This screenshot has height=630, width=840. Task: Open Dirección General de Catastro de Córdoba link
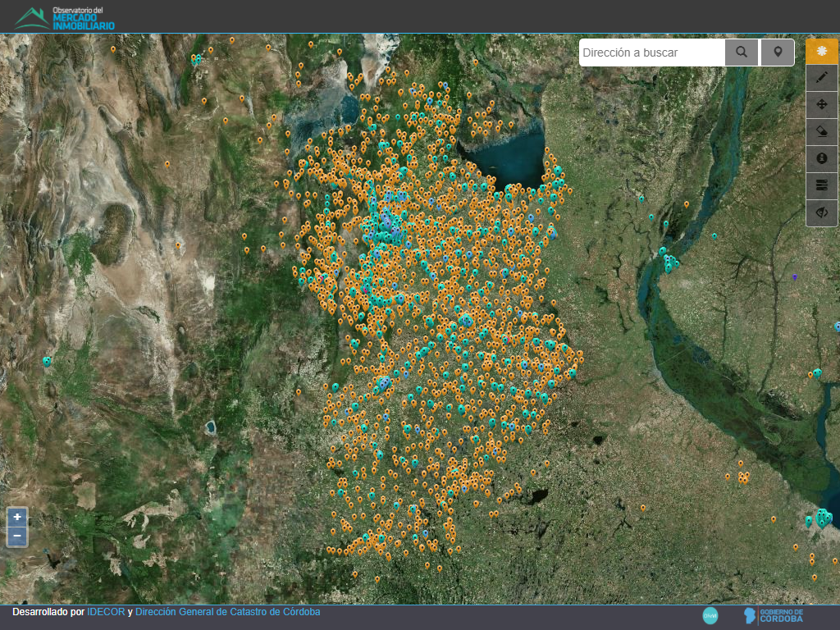pos(227,612)
